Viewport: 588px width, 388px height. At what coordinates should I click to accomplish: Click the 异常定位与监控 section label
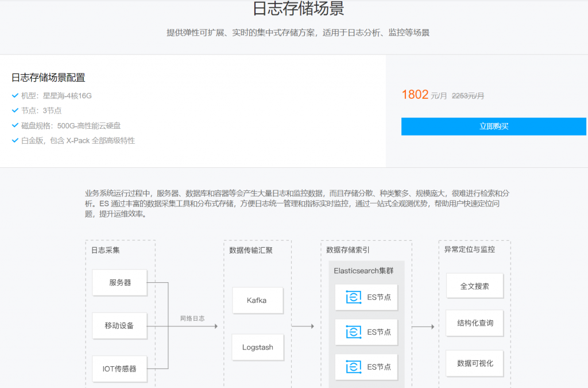tap(470, 249)
